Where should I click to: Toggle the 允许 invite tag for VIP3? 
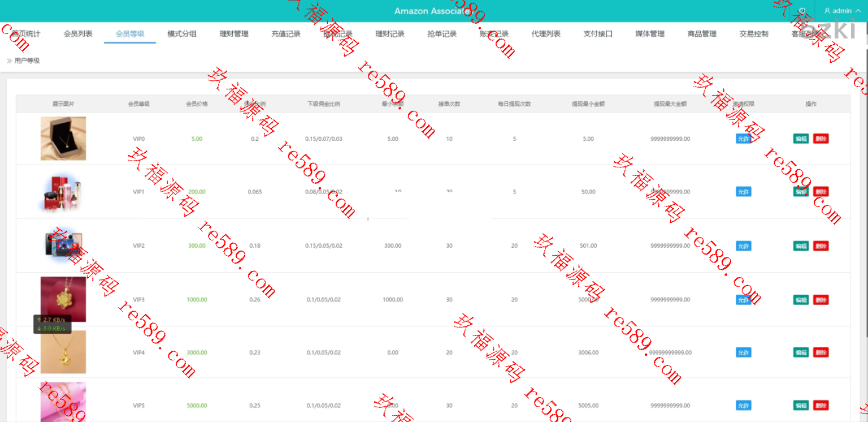744,300
